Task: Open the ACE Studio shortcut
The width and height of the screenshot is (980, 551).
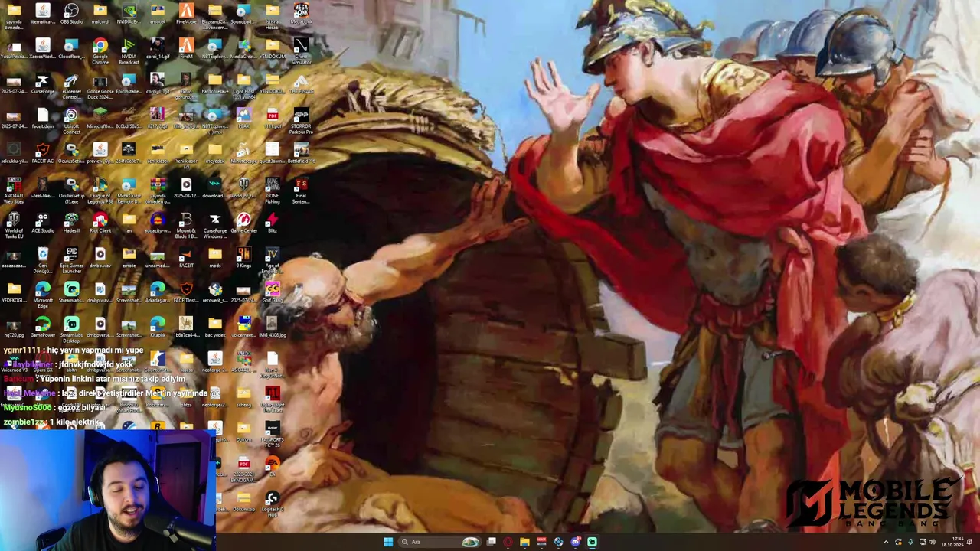Action: pyautogui.click(x=43, y=223)
